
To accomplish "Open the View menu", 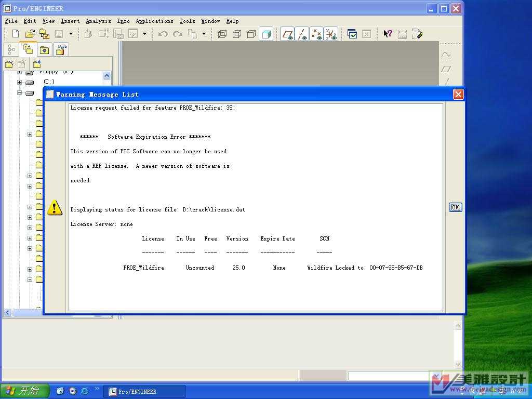I will [x=48, y=21].
